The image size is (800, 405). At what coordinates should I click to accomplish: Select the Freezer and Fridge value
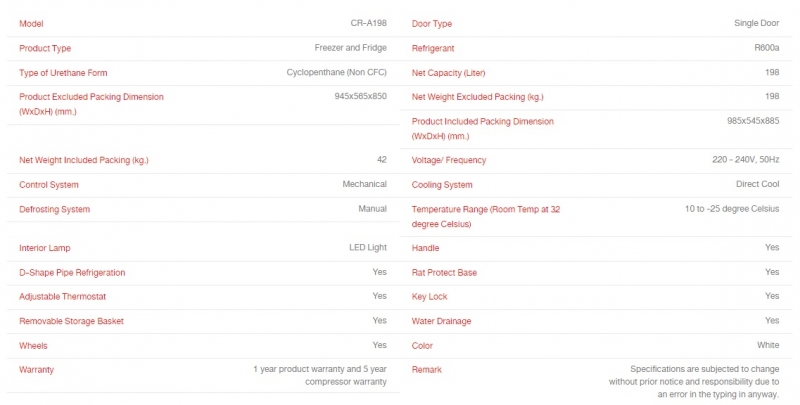point(351,47)
